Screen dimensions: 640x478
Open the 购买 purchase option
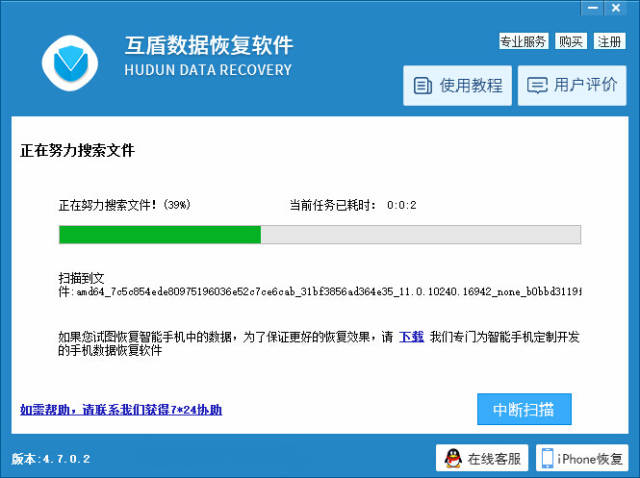point(571,41)
